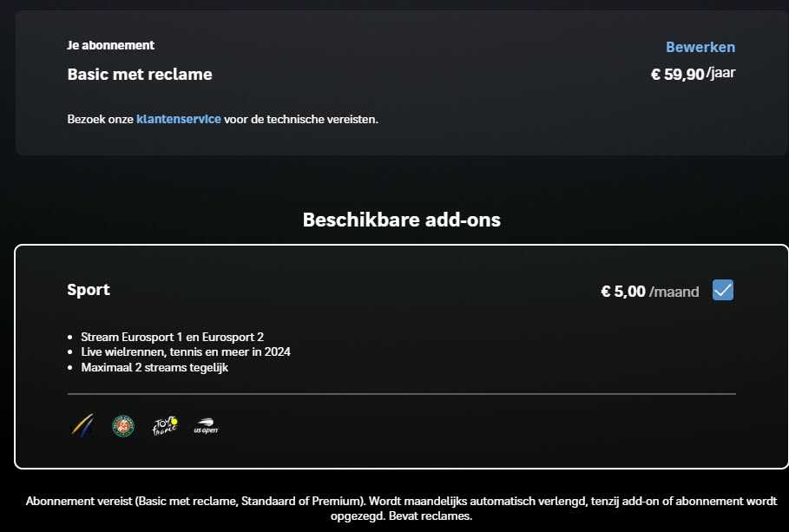The width and height of the screenshot is (789, 532).
Task: Click the blue and yellow FIS ski logo
Action: 82,425
